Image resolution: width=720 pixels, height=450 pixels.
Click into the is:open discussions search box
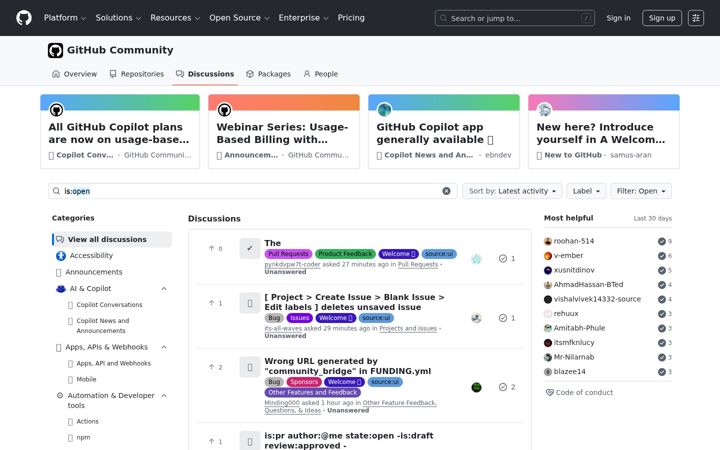[x=253, y=191]
